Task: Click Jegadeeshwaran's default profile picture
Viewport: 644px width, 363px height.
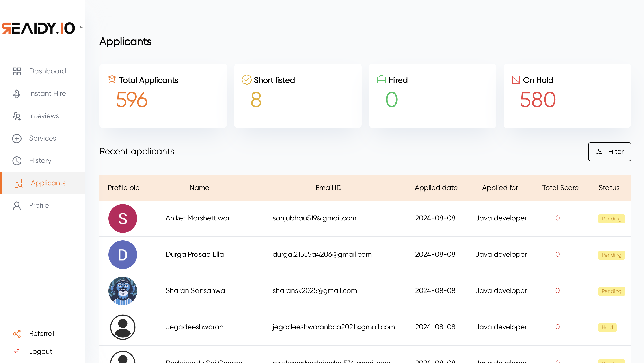Action: coord(123,327)
